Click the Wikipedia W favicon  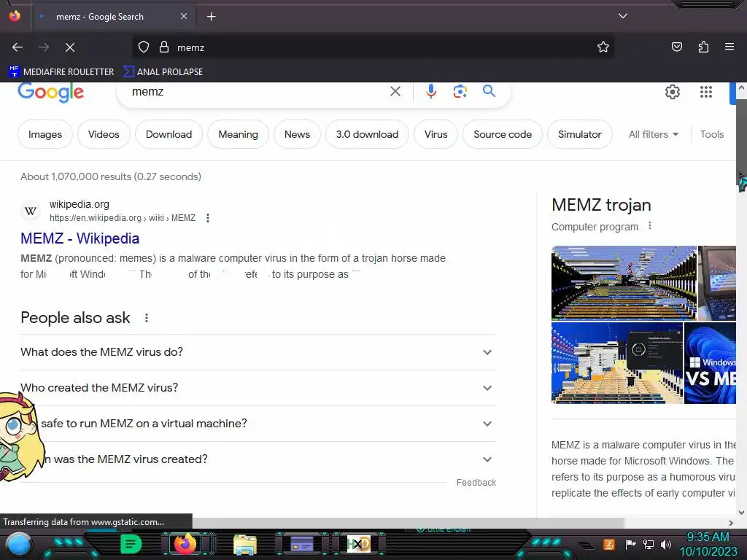pos(31,211)
